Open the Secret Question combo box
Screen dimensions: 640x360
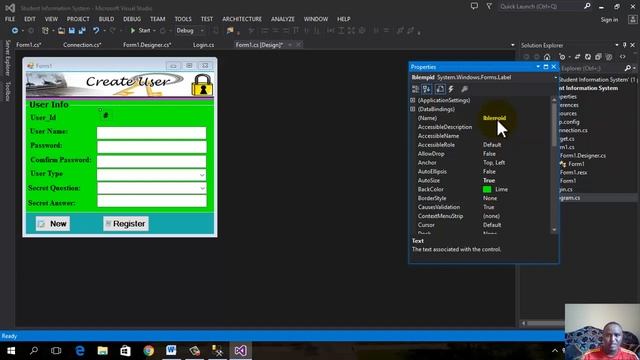point(202,188)
